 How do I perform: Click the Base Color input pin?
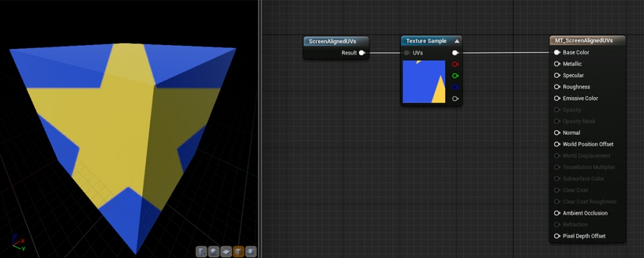coord(557,53)
